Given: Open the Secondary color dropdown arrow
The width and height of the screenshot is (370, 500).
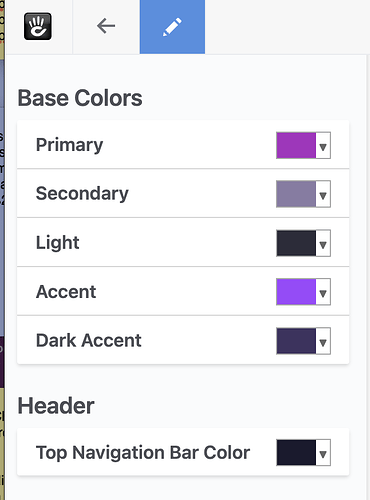Looking at the screenshot, I should pos(323,194).
